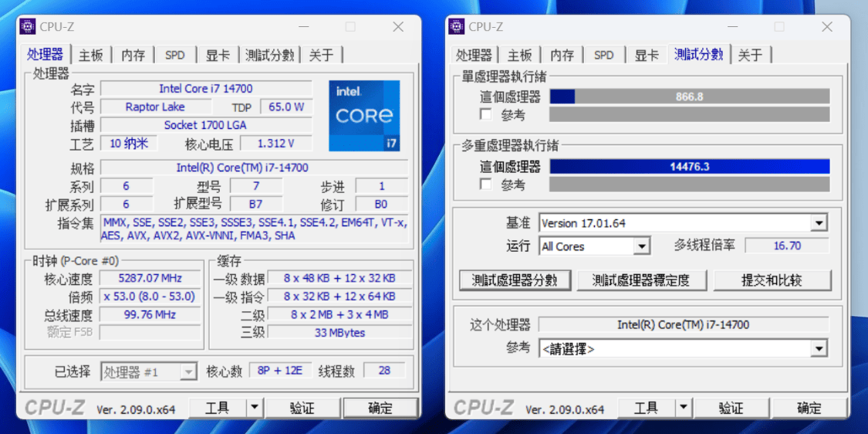The height and width of the screenshot is (434, 868).
Task: Open SPD tab in the left CPU-Z window
Action: click(x=175, y=55)
